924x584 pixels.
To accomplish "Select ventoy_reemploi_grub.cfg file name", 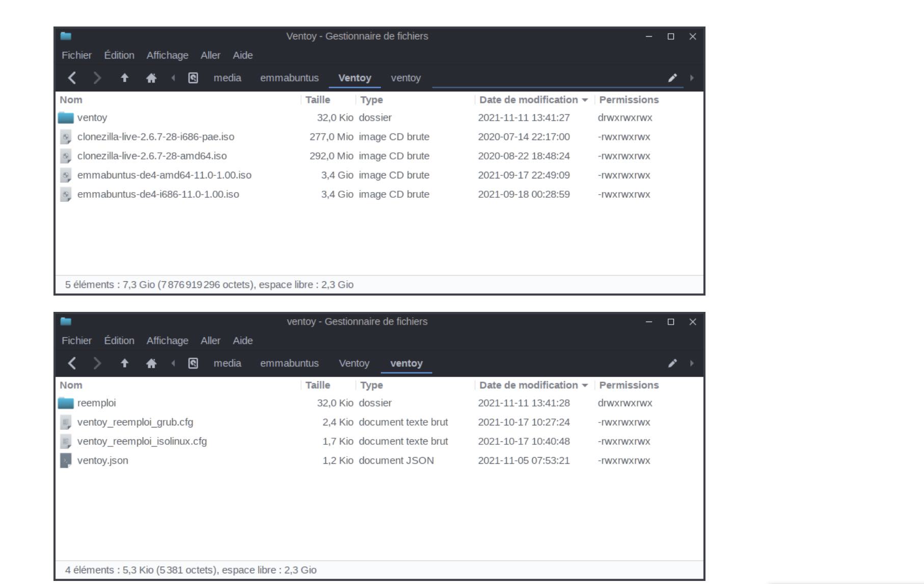I will pos(135,422).
